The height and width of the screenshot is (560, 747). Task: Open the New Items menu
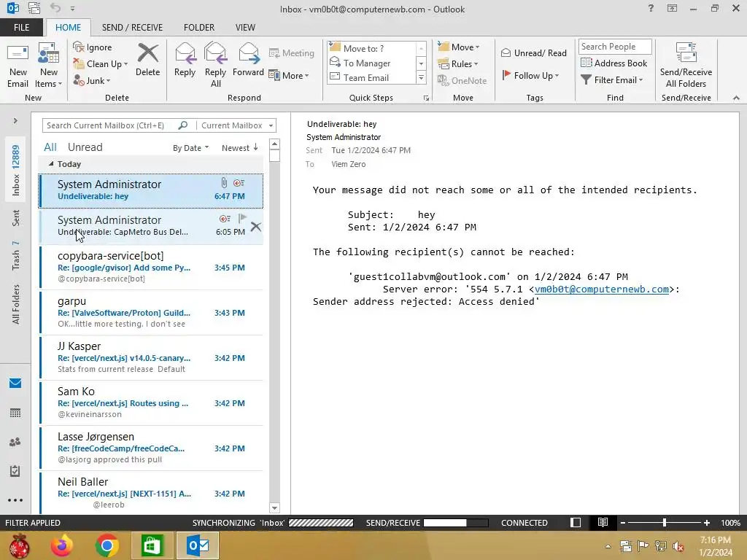tap(49, 66)
